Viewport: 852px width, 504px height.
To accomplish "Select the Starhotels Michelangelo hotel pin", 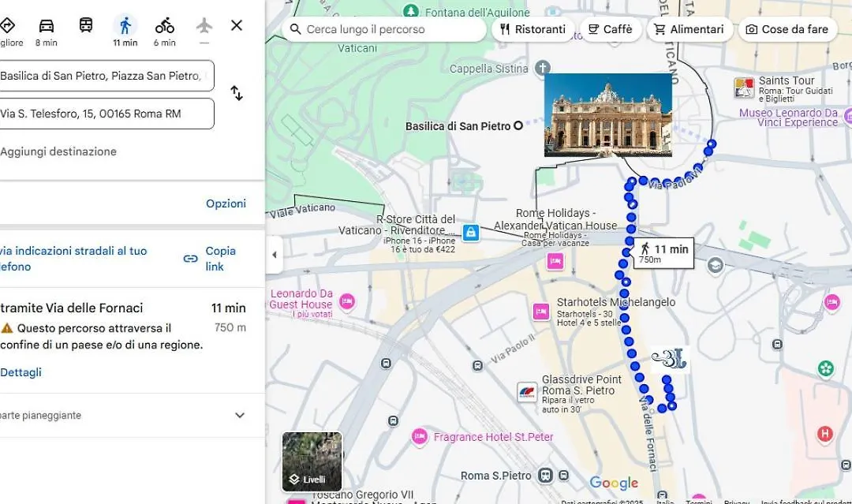I will click(x=541, y=312).
